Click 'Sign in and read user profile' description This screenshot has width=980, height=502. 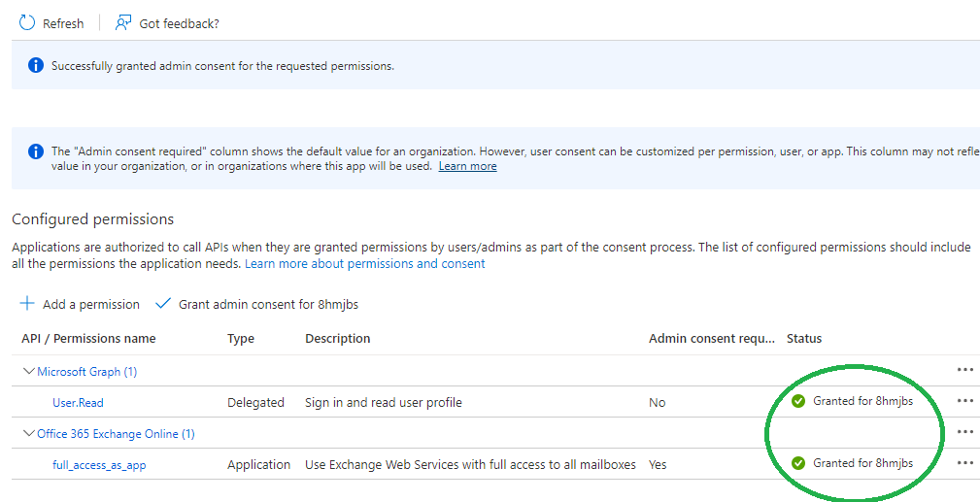coord(383,403)
